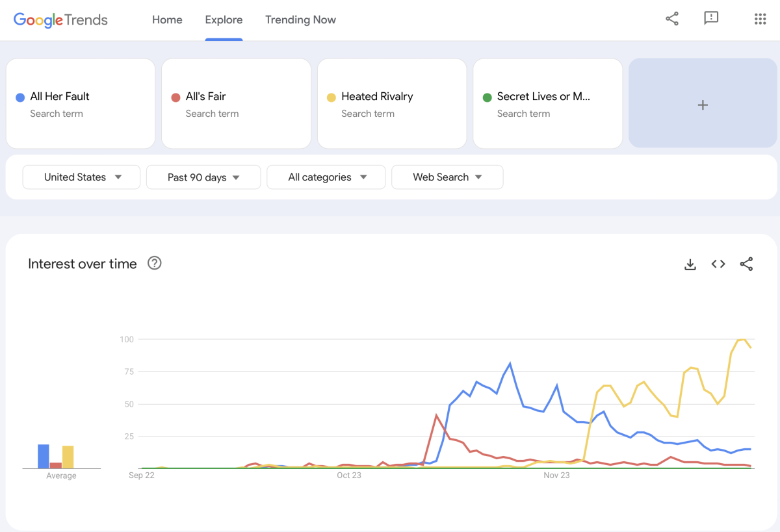Click the embed code icon on chart
780x532 pixels.
click(x=718, y=264)
